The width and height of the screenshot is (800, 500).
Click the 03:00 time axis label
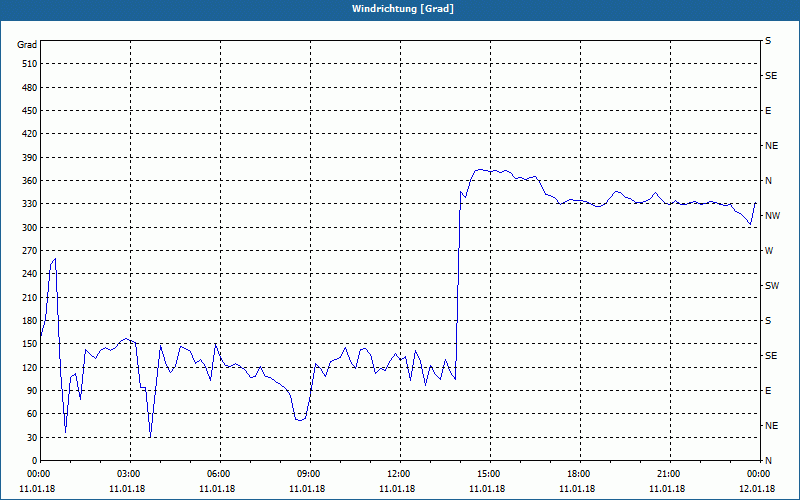point(131,473)
